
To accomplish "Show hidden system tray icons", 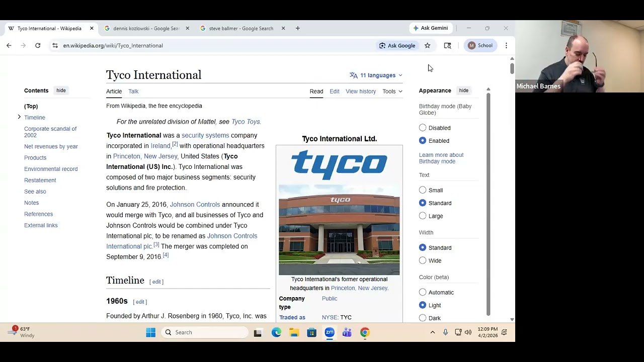I will coord(432,332).
